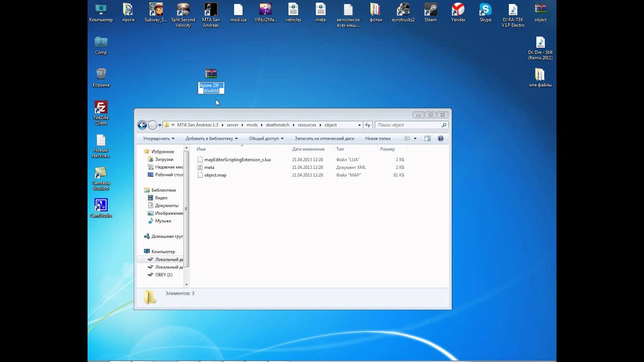
Task: Click MTA San Andreas 1.3 breadcrumb
Action: [198, 125]
